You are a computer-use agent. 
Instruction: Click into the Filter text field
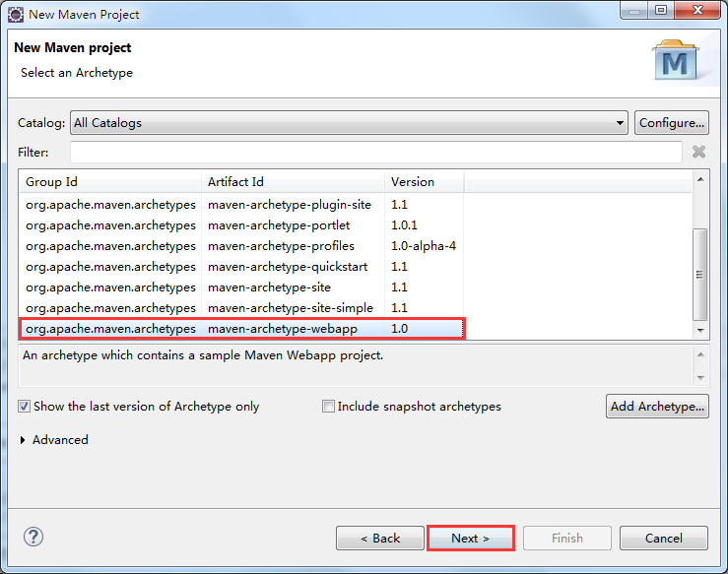pyautogui.click(x=375, y=152)
